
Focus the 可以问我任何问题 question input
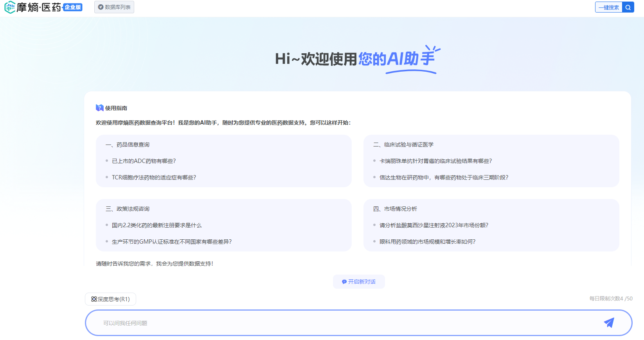[344, 323]
